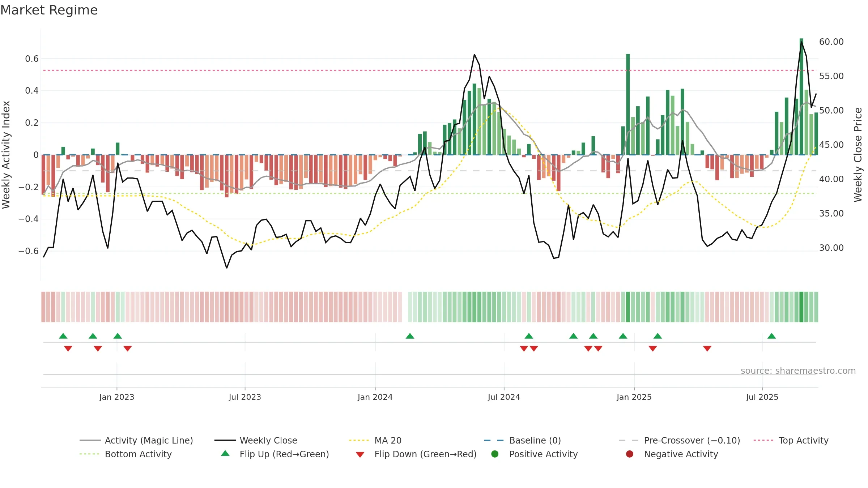Click the Market Regime chart title

pyautogui.click(x=49, y=10)
